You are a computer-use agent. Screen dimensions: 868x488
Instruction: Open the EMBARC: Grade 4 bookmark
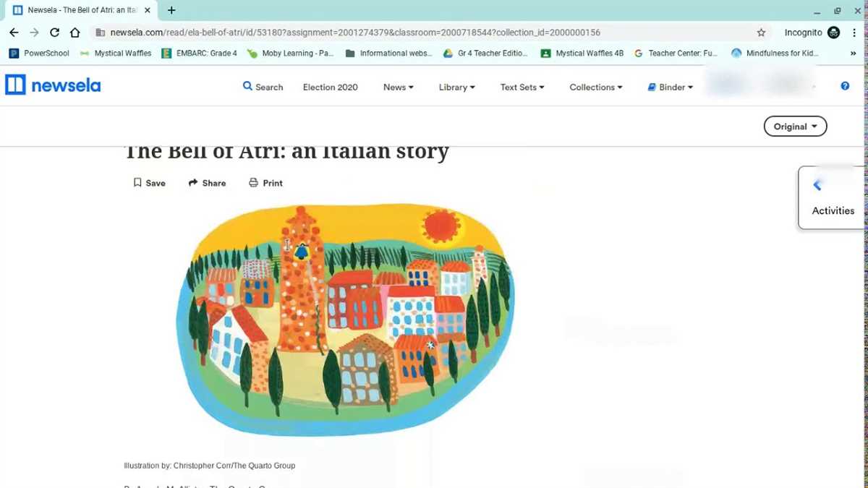pos(200,53)
